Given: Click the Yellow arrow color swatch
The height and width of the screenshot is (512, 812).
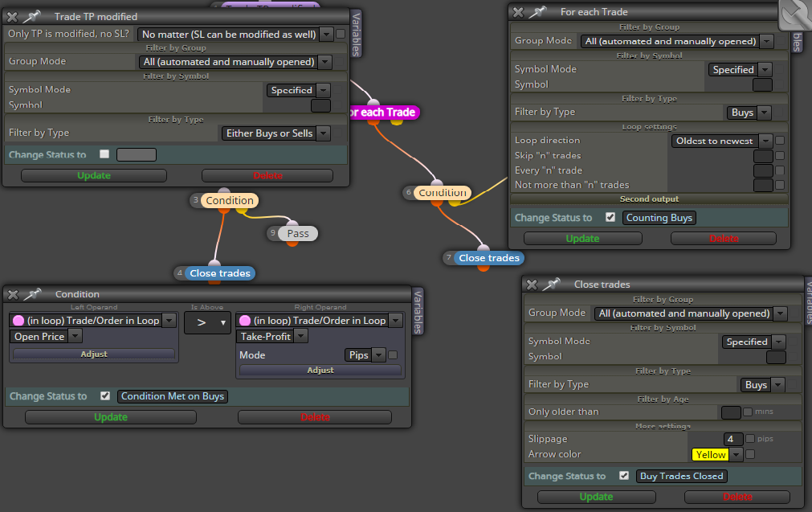Looking at the screenshot, I should click(x=711, y=454).
